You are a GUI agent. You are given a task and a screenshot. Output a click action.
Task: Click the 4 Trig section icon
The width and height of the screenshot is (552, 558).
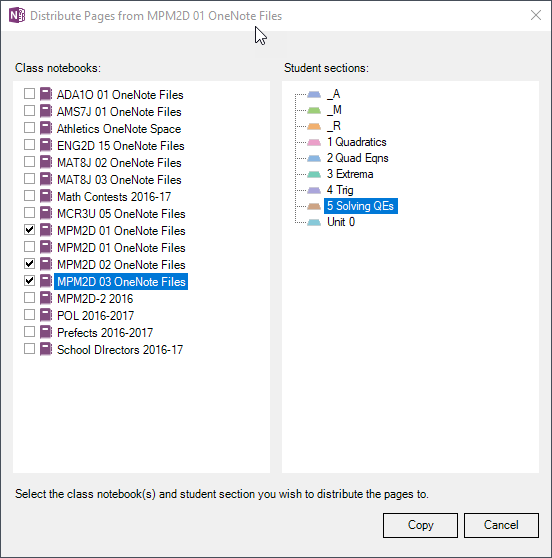(x=314, y=190)
